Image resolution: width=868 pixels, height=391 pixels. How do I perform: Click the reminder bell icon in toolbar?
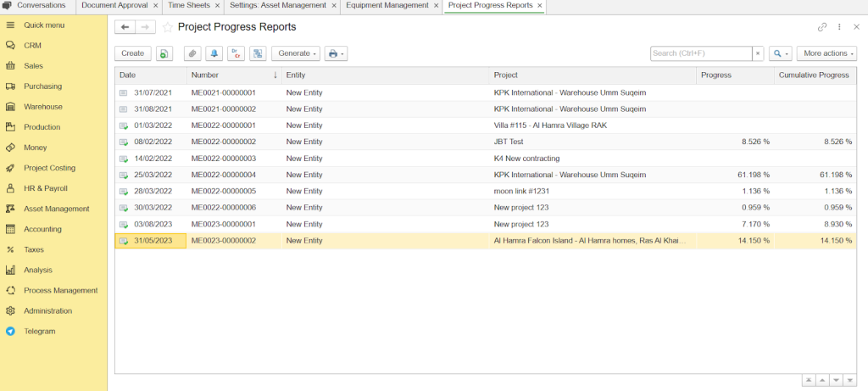214,53
